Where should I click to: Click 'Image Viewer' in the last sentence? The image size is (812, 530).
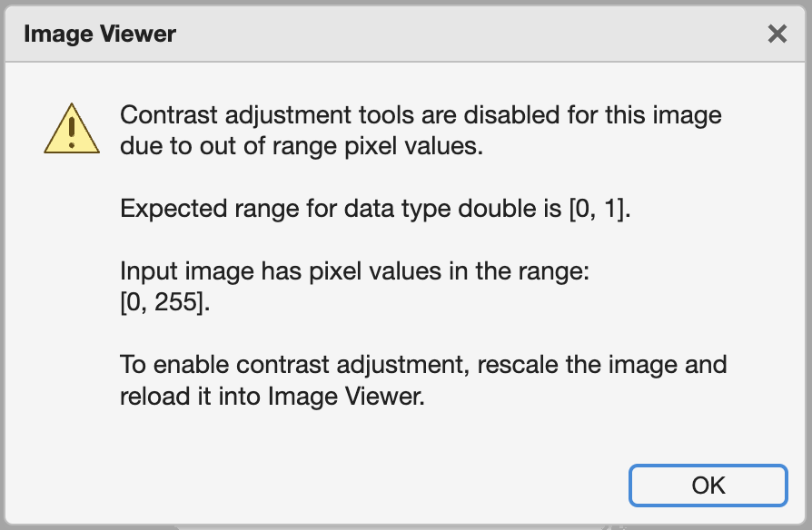coord(346,397)
